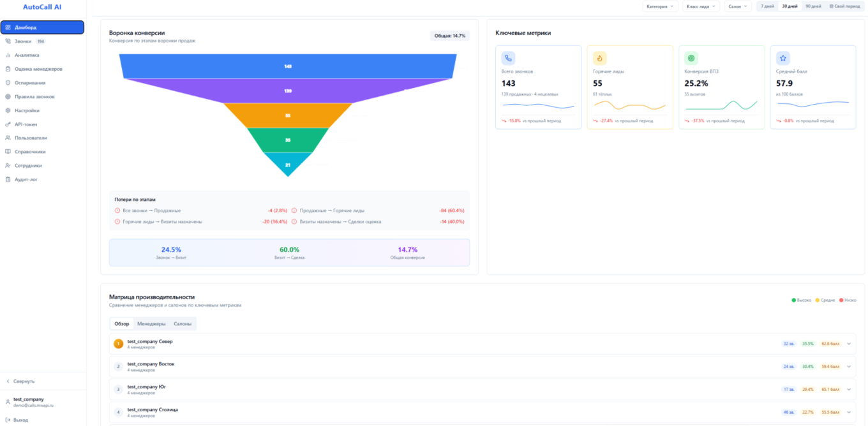Open the Дашборд grid icon in sidebar

coord(8,27)
